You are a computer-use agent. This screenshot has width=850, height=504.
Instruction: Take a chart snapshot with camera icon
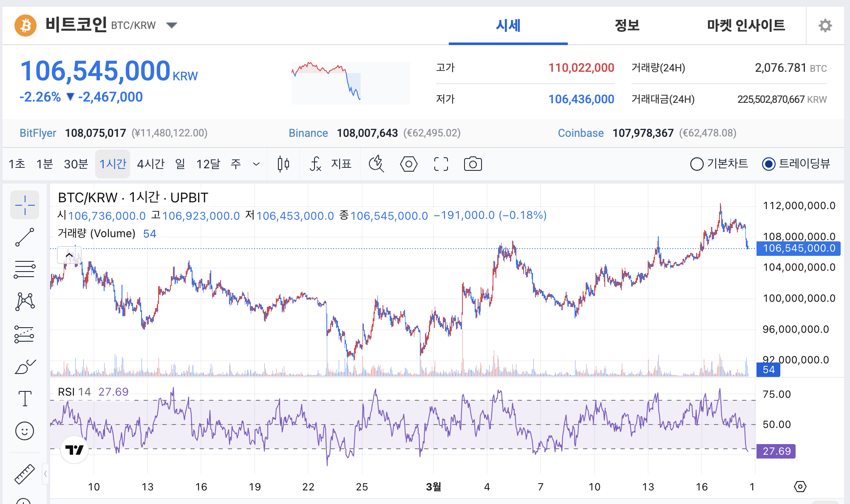click(x=473, y=164)
